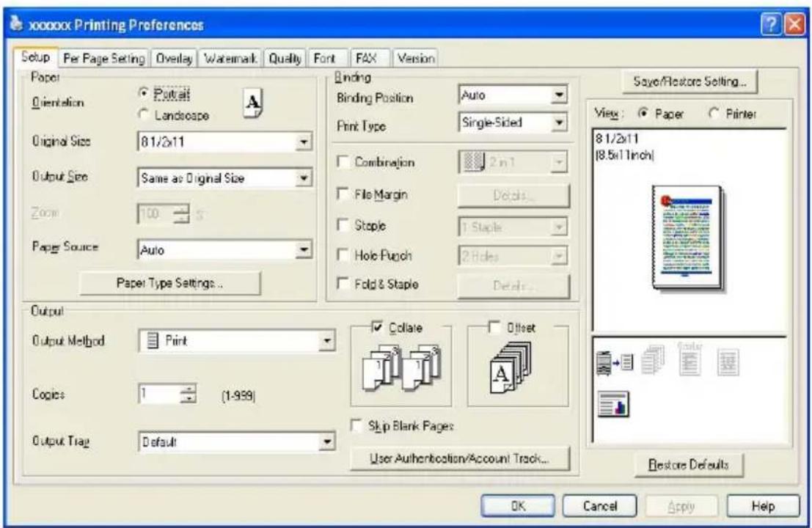
Task: Select Landscape orientation
Action: (144, 114)
